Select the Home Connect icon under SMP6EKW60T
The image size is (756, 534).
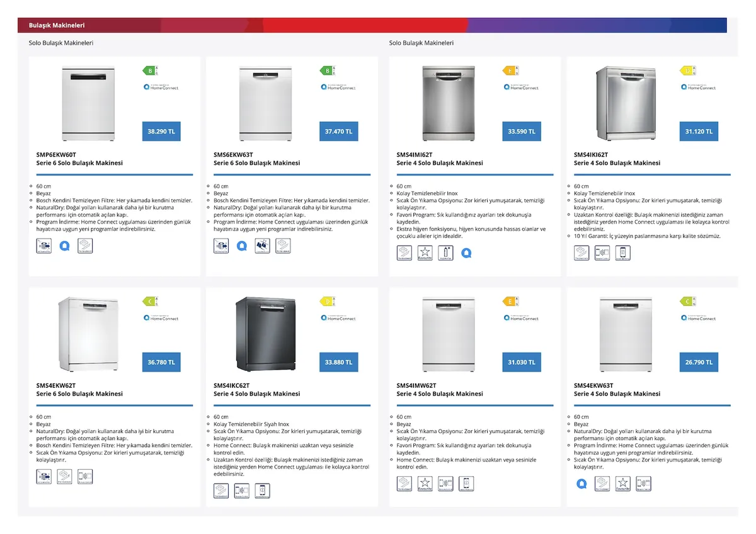tap(64, 246)
